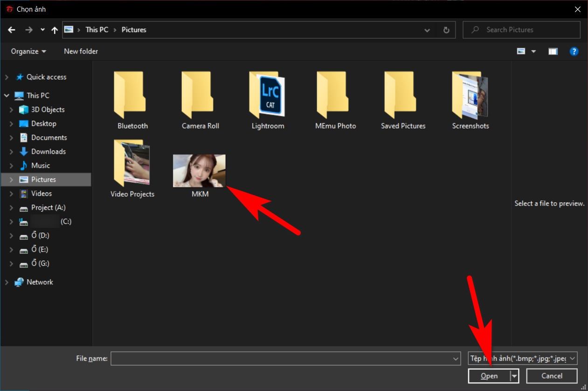This screenshot has height=391, width=588.
Task: Select Pictures in address bar path
Action: pos(134,29)
